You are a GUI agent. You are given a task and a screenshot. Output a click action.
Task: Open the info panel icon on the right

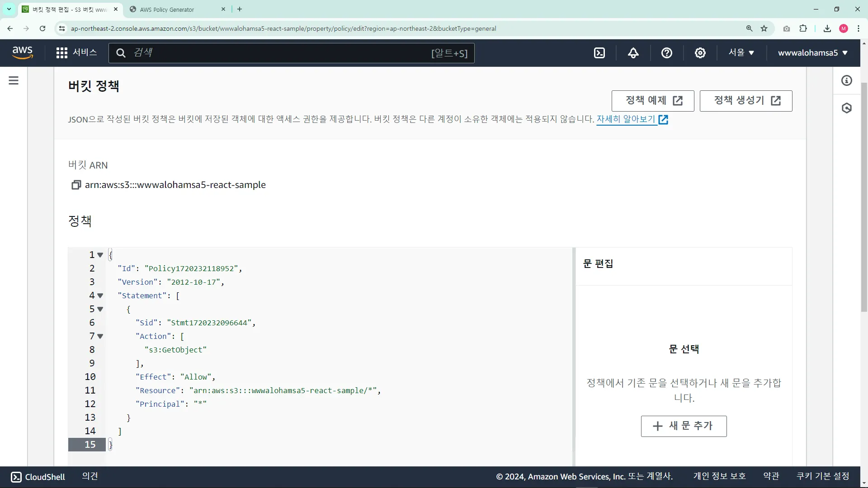coord(846,80)
